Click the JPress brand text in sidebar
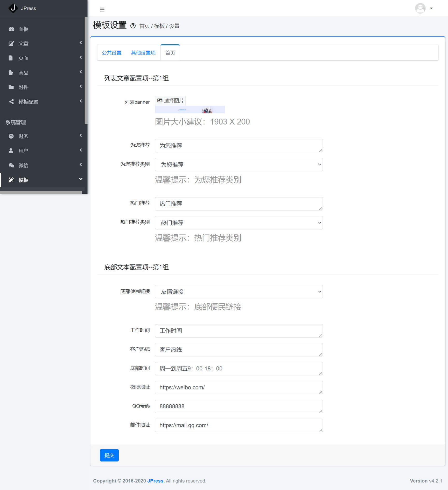Viewport: 448px width, 490px height. click(x=29, y=8)
